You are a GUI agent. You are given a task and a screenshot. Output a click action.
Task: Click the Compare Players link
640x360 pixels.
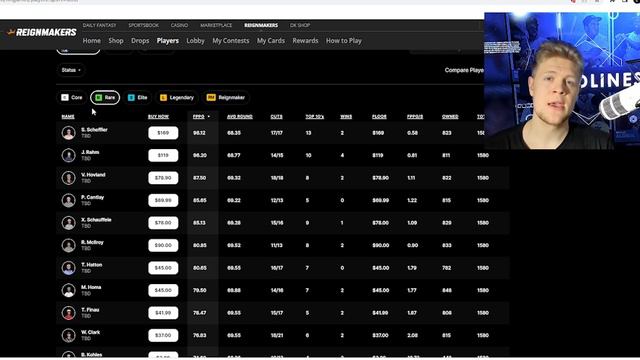[x=464, y=70]
